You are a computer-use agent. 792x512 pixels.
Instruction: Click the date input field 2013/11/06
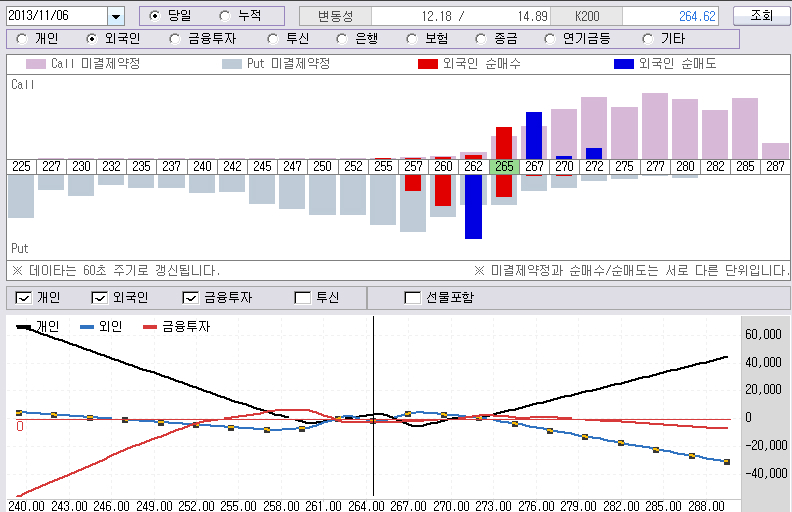pos(55,16)
